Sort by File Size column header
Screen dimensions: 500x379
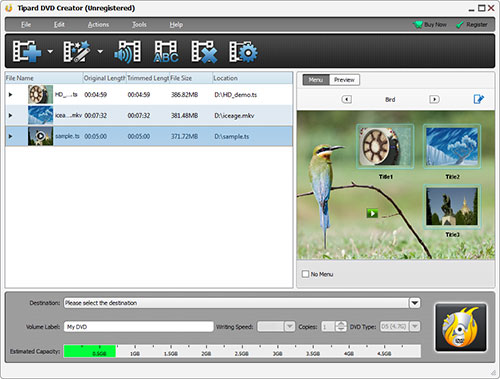click(x=191, y=78)
